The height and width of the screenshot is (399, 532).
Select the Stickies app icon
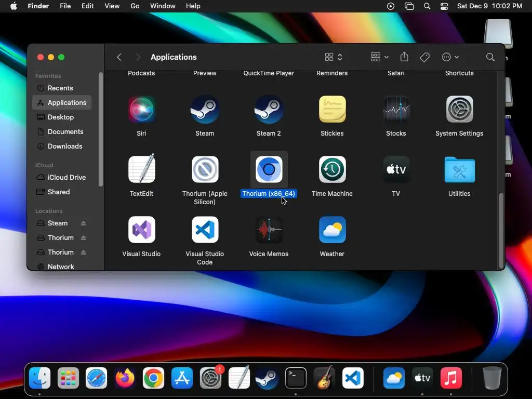pos(332,109)
